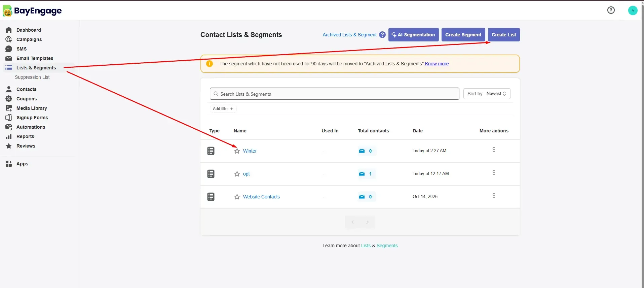Click the list type icon in opt row
Screen dimensions: 644x288
tap(211, 174)
